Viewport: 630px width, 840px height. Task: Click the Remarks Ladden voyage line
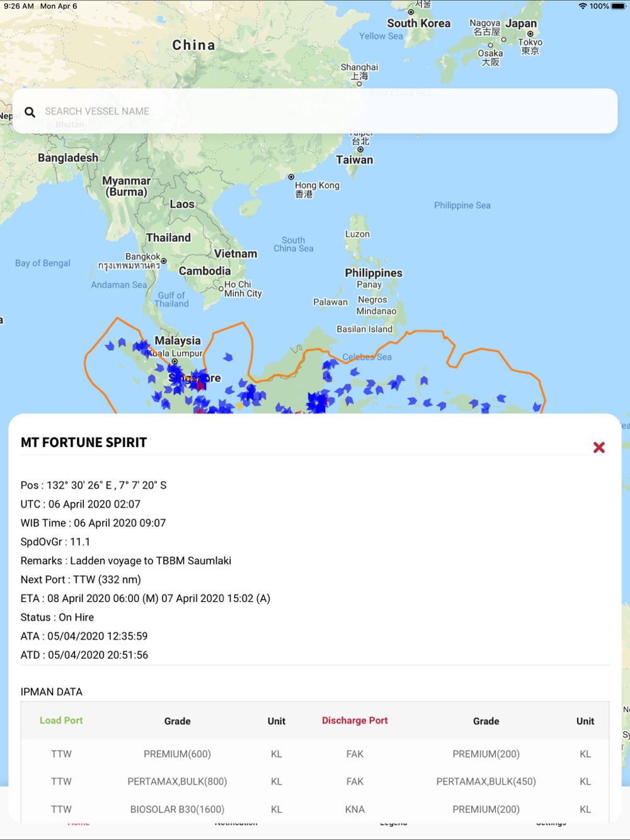[x=126, y=560]
